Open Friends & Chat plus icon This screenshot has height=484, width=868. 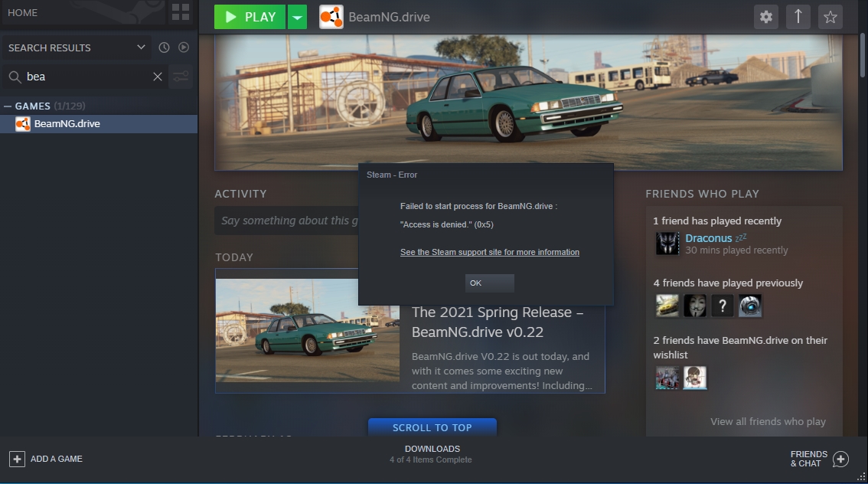840,459
